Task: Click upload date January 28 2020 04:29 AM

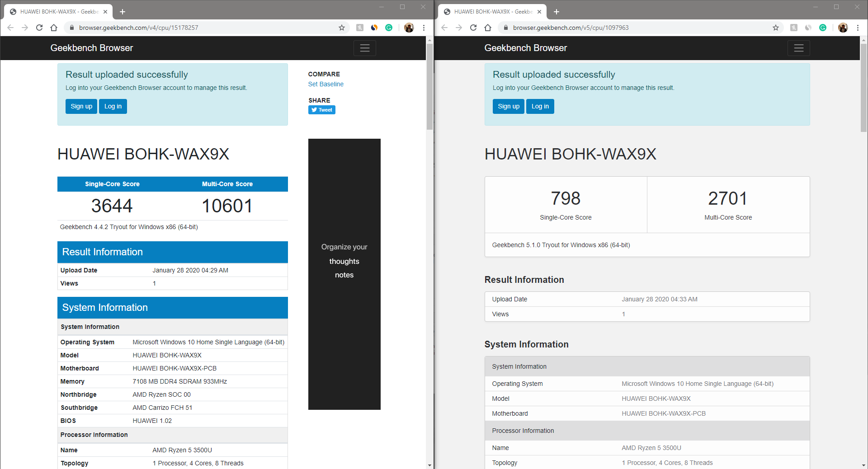Action: point(190,270)
